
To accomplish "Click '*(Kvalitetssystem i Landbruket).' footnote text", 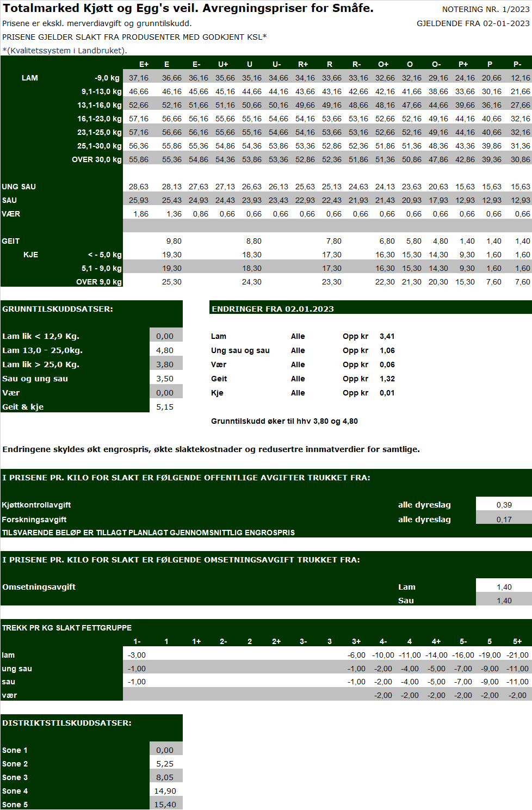I will (65, 51).
